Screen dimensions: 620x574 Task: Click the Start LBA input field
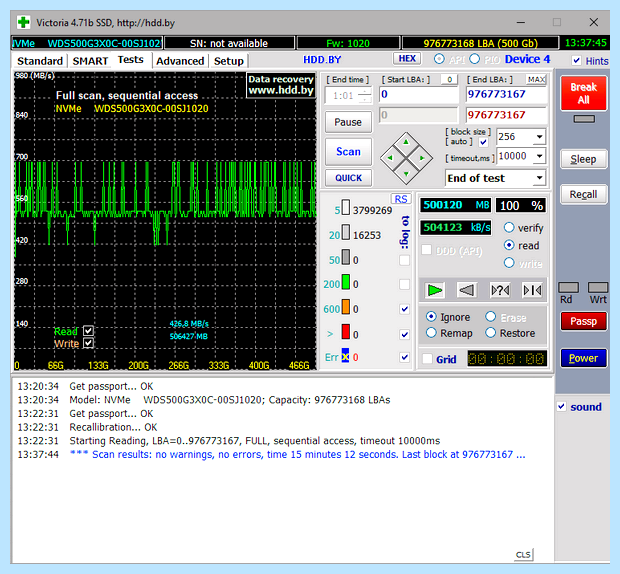(x=418, y=94)
